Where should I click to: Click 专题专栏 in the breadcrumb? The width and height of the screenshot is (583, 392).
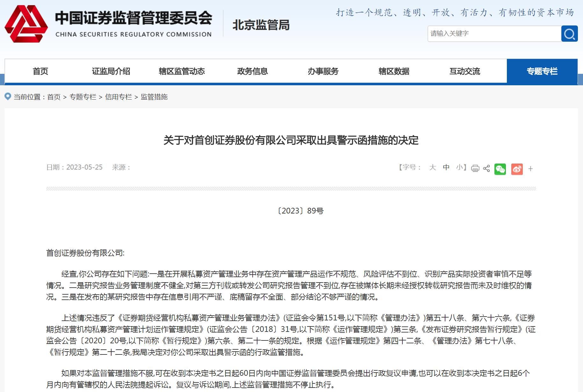[83, 97]
